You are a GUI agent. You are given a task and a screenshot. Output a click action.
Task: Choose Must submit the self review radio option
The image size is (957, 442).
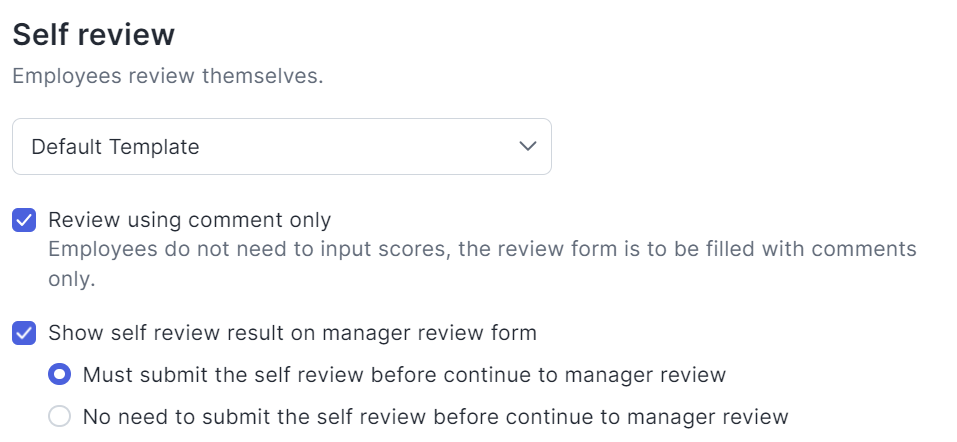click(60, 375)
